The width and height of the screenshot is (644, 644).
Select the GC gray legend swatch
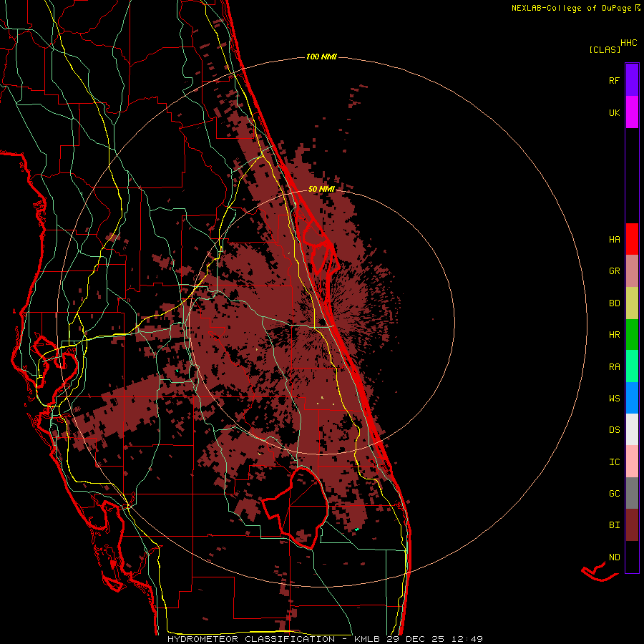pyautogui.click(x=632, y=493)
